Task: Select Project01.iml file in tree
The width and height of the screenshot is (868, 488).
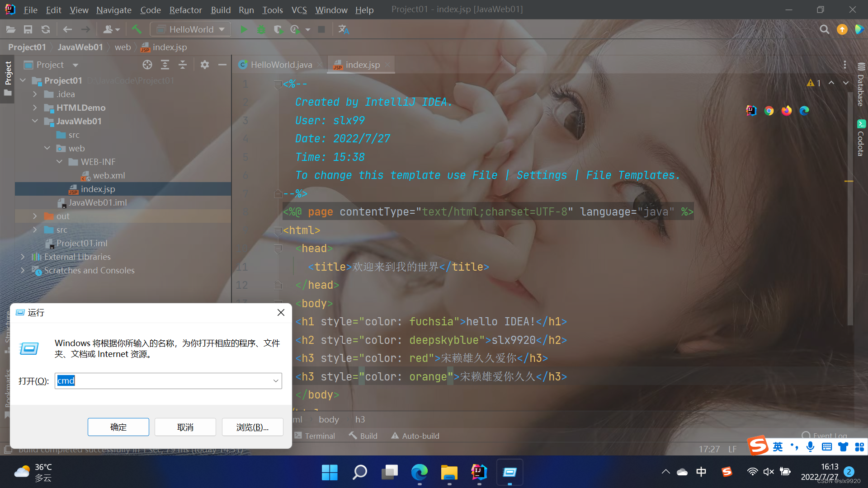Action: pyautogui.click(x=82, y=243)
